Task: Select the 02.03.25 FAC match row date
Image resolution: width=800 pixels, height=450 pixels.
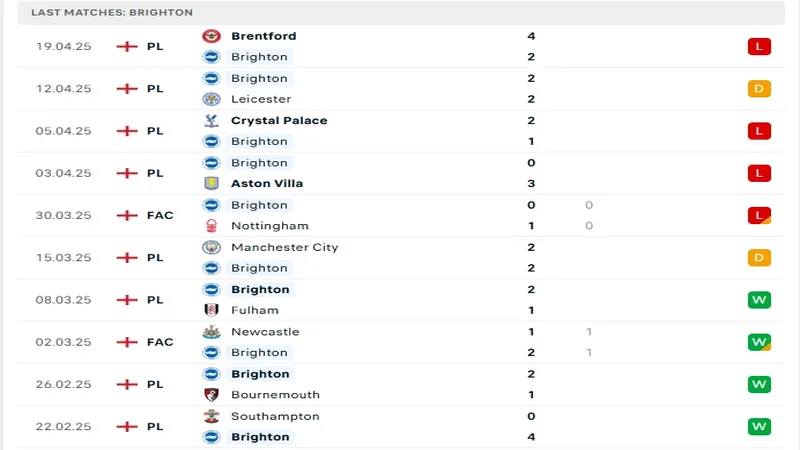Action: 63,342
